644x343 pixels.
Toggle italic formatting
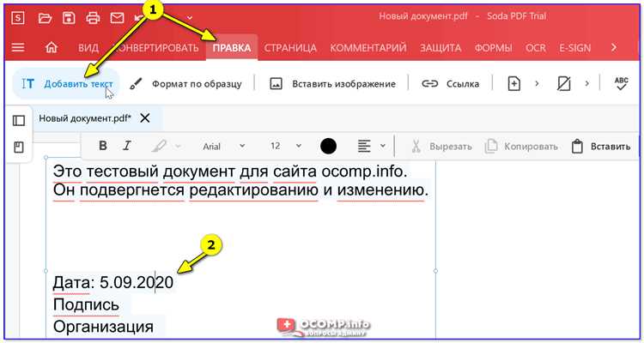click(x=127, y=146)
